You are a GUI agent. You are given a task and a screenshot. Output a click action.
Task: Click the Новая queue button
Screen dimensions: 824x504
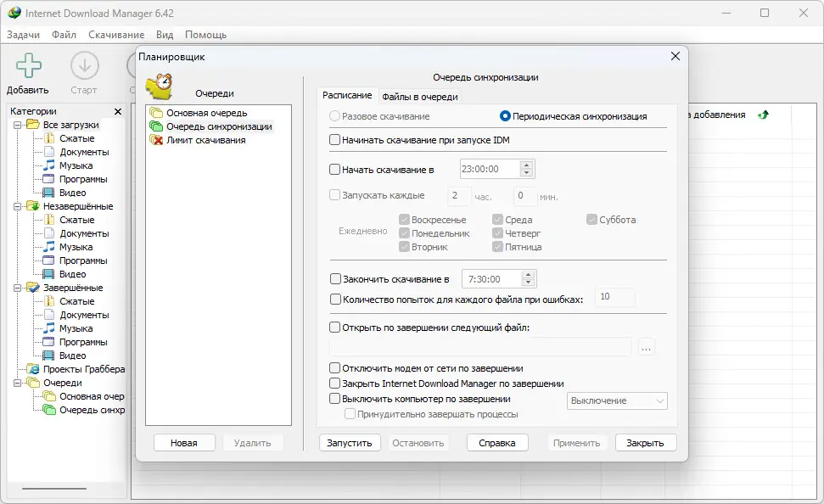184,443
